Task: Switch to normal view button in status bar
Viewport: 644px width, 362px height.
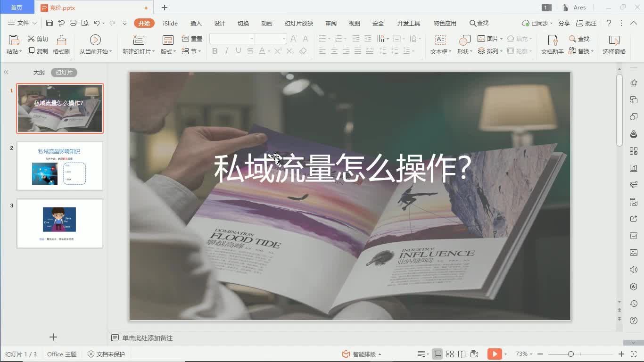Action: 438,354
